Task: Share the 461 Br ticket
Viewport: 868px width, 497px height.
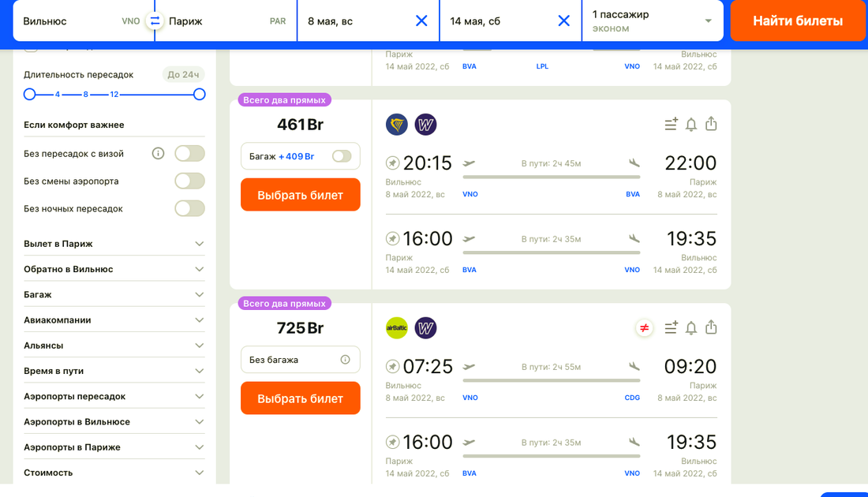Action: [x=711, y=124]
